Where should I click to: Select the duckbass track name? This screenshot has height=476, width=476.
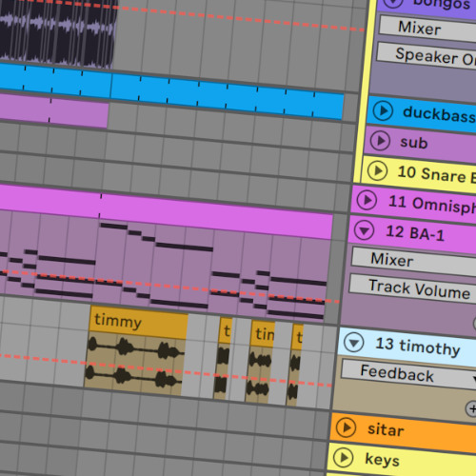(439, 114)
